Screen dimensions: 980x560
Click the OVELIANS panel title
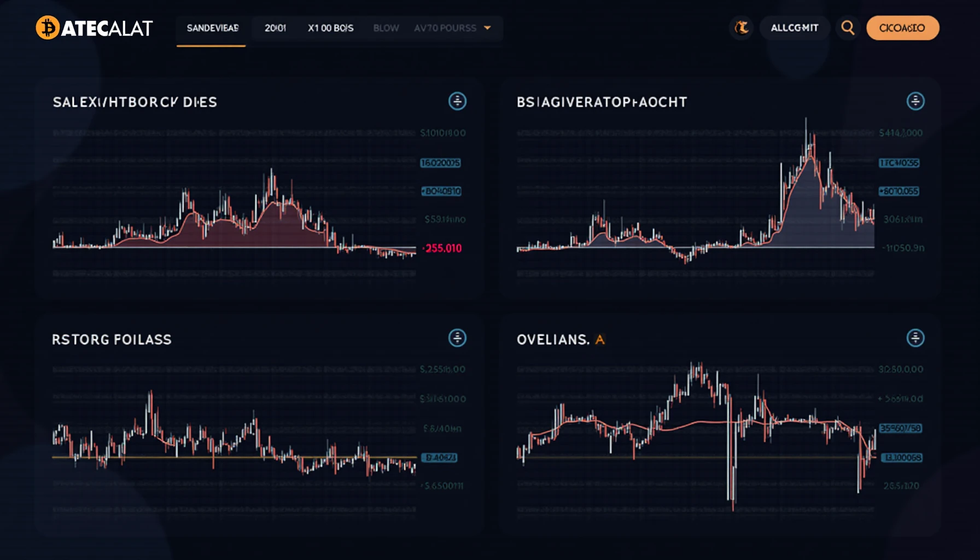553,340
